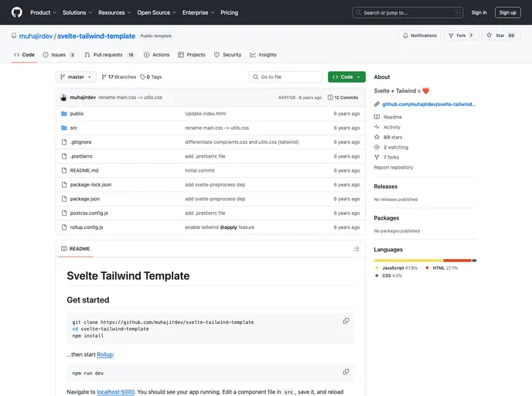Click the star icon beside 89 stars
Viewport: 532px width, 396px height.
coord(377,137)
